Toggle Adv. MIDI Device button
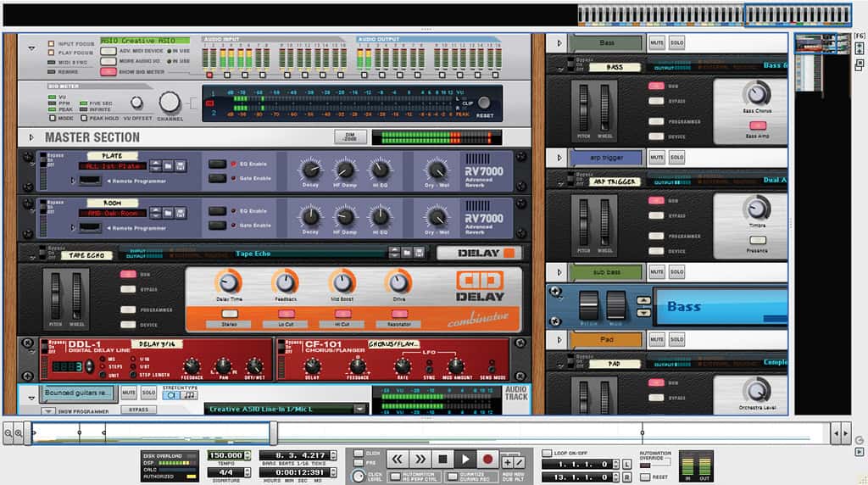The image size is (868, 485). pyautogui.click(x=108, y=51)
